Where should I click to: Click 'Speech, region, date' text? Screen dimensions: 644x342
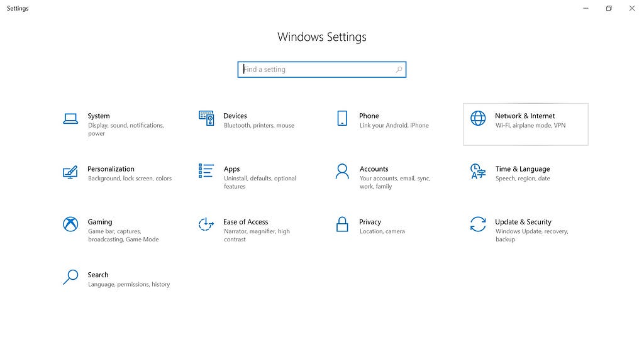(523, 179)
